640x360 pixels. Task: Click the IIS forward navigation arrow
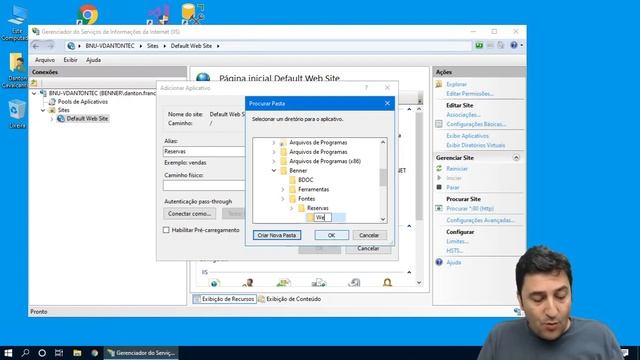tap(50, 46)
